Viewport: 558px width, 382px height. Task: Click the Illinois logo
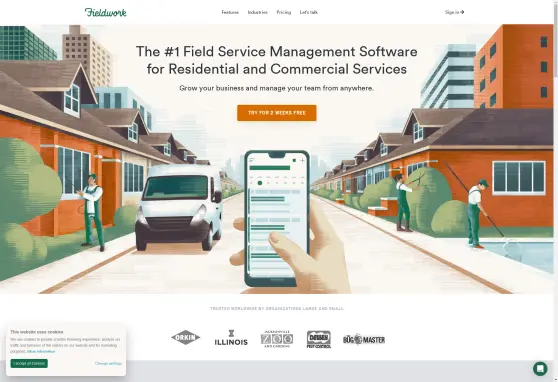[x=231, y=338]
